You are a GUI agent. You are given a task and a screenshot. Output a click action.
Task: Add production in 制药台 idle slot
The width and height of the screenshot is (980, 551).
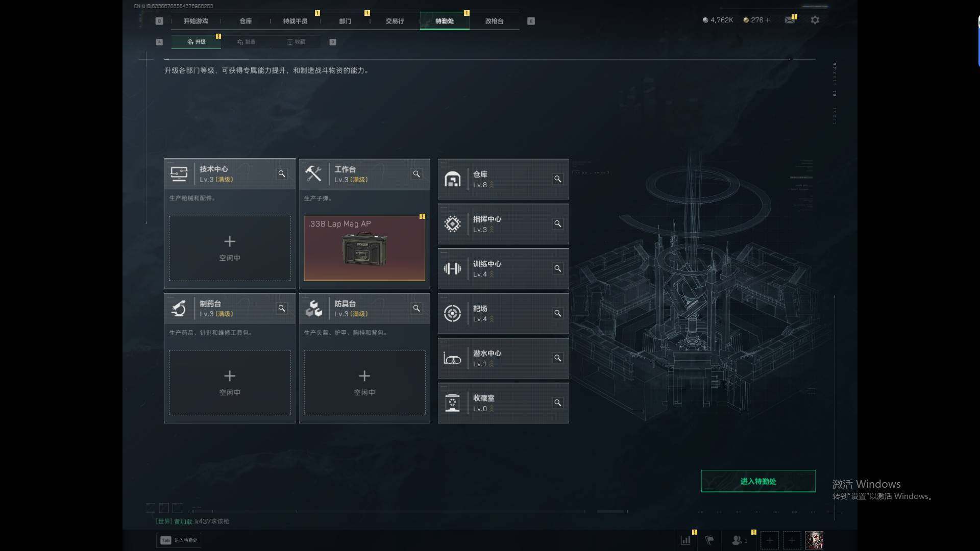230,383
